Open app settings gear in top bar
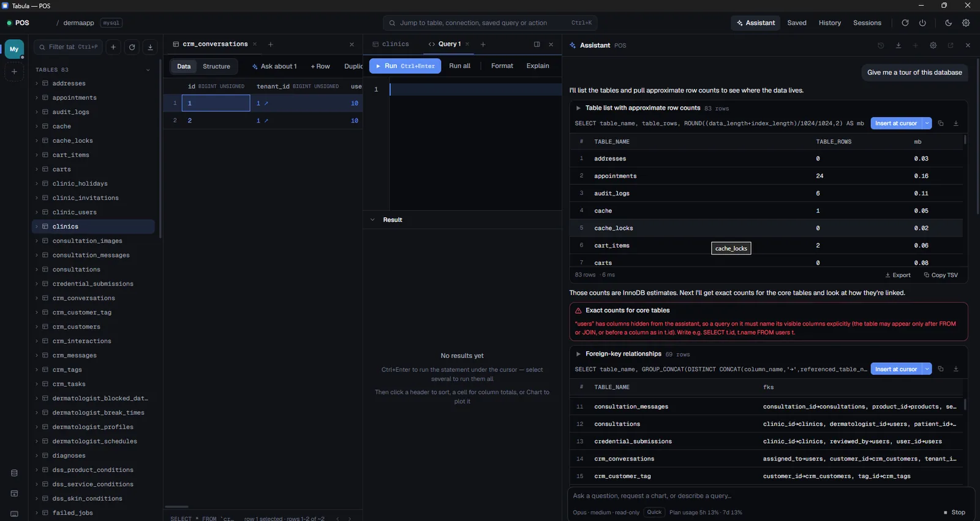Viewport: 980px width, 521px height. point(966,23)
